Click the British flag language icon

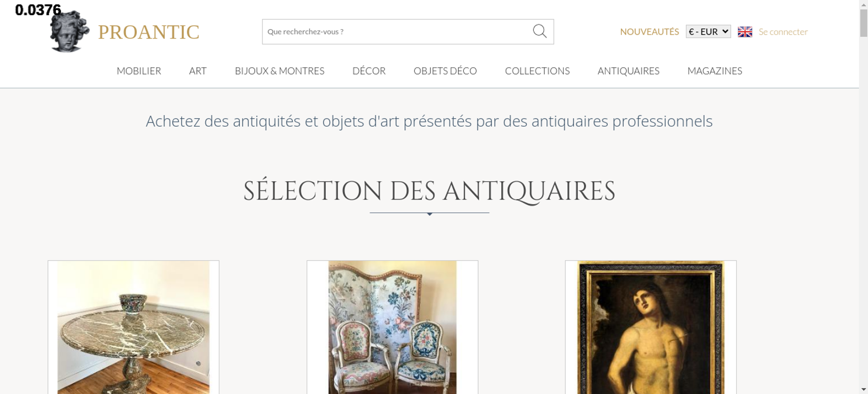(x=745, y=32)
